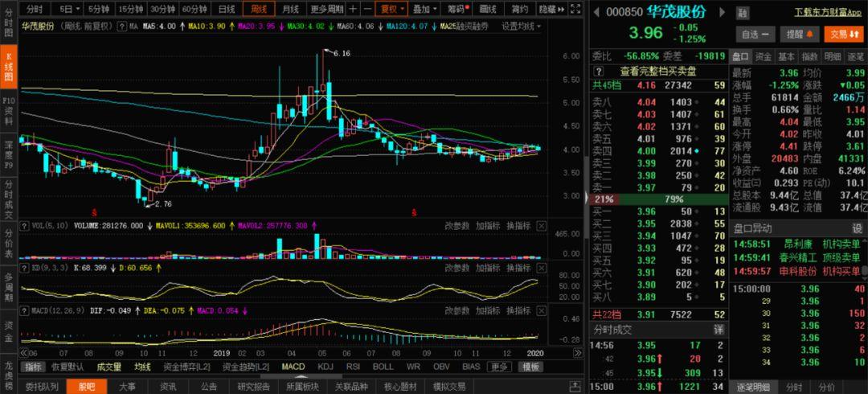Click the 交易 trade button

click(844, 35)
